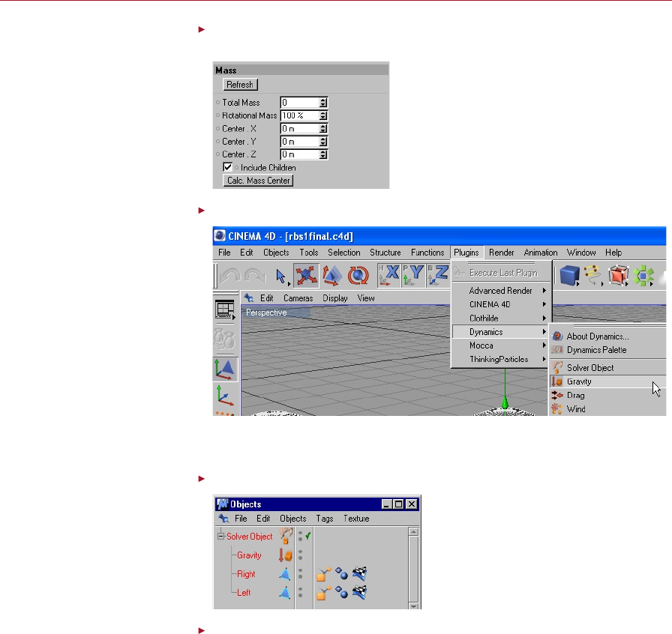Click the About Dynamics help icon
Viewport: 672px width, 634px height.
(557, 336)
